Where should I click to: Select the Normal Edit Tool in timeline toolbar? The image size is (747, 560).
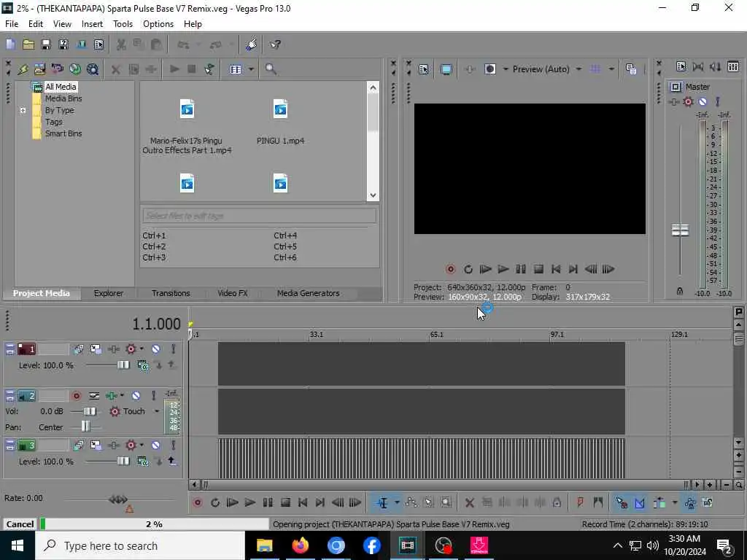(x=382, y=502)
